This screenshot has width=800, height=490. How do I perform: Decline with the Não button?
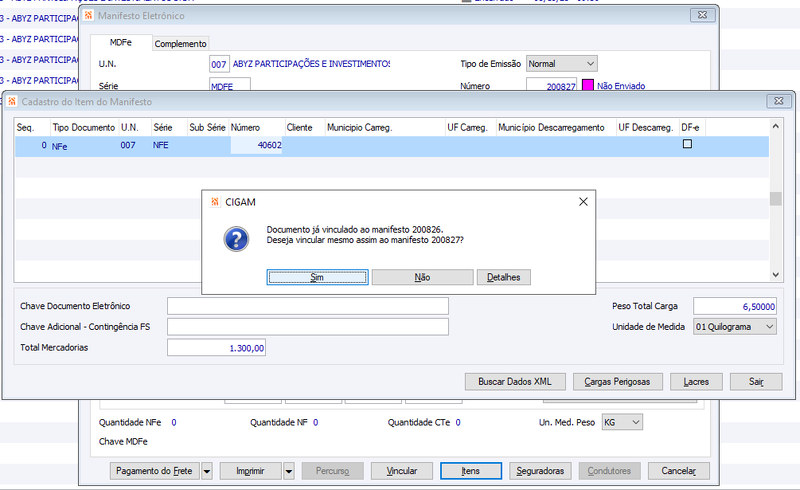[422, 277]
